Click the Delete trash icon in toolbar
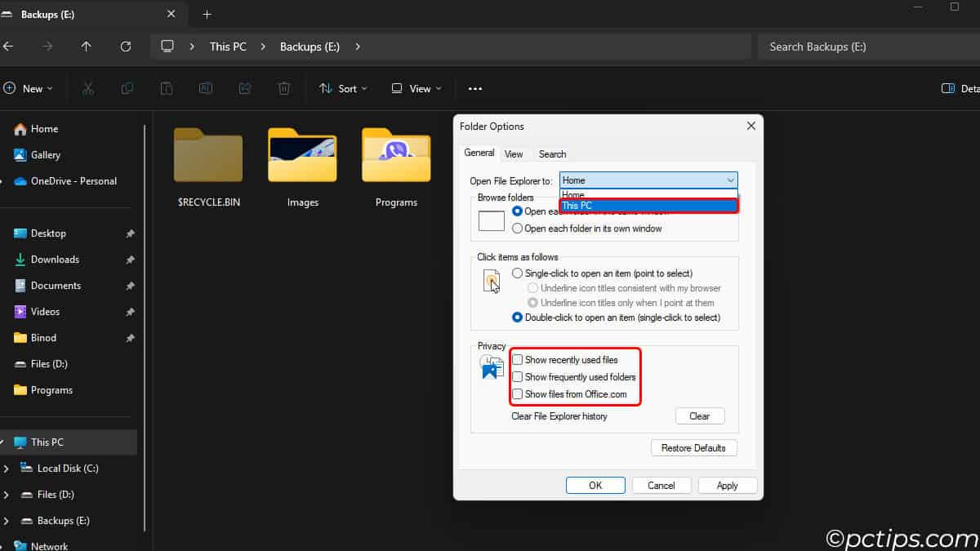The image size is (980, 551). point(284,88)
